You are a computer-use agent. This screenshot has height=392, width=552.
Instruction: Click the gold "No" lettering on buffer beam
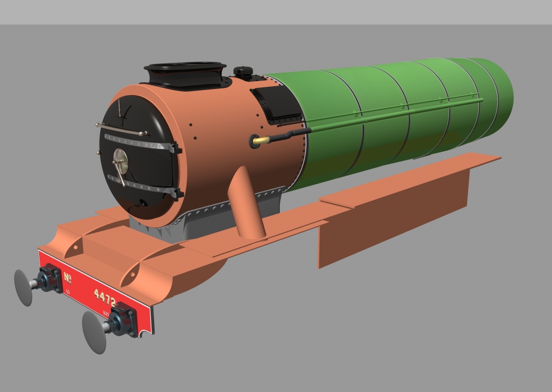67,278
